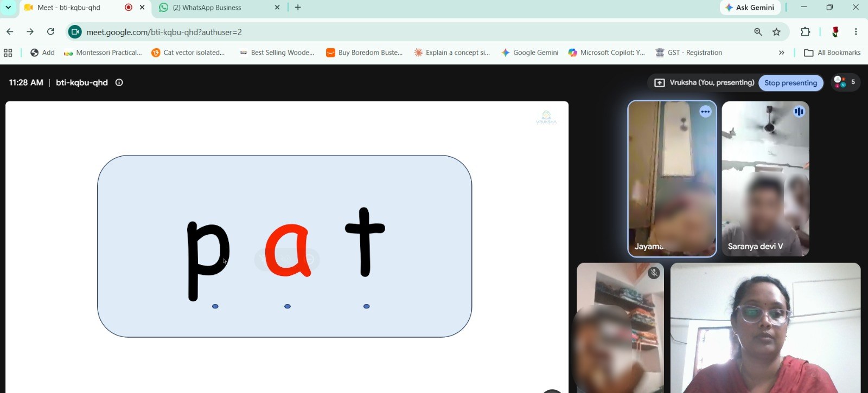Go forward to the next page

coord(30,32)
